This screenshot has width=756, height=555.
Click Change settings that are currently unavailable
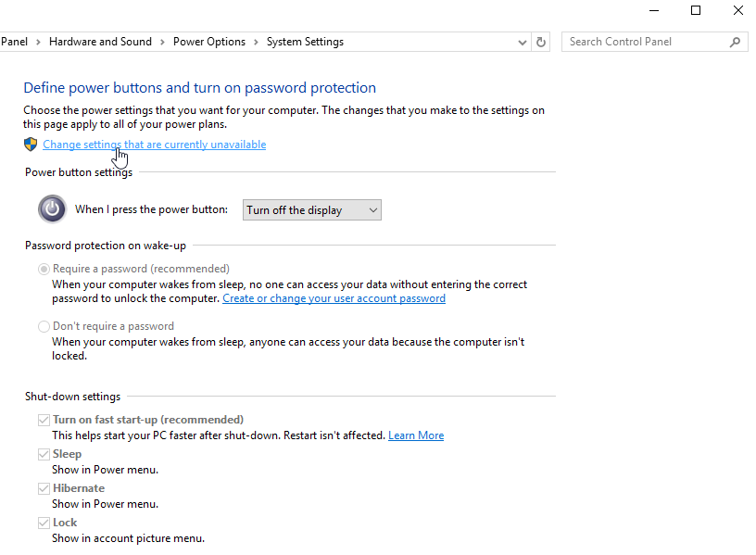[x=154, y=145]
